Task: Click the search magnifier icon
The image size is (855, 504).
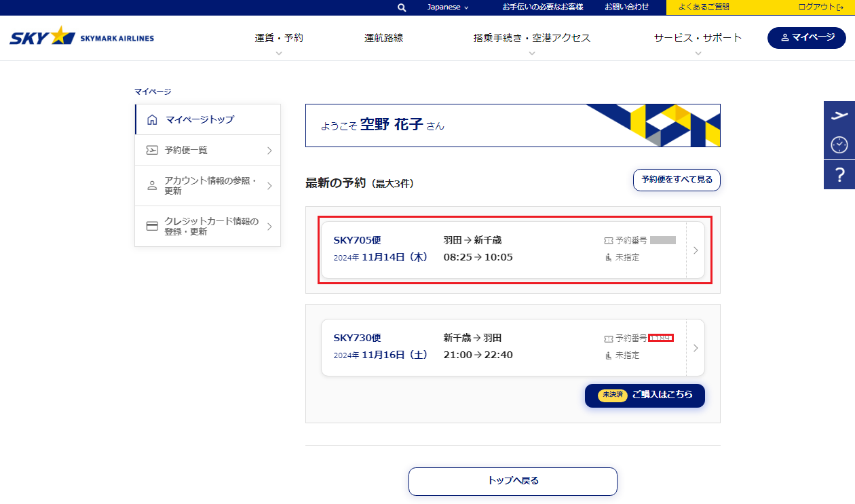Action: [402, 7]
